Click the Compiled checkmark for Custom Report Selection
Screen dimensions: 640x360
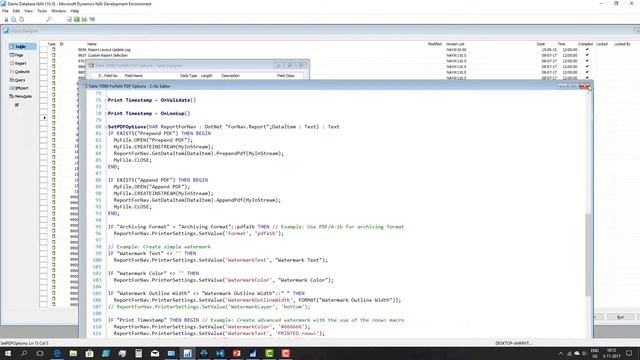tap(587, 55)
